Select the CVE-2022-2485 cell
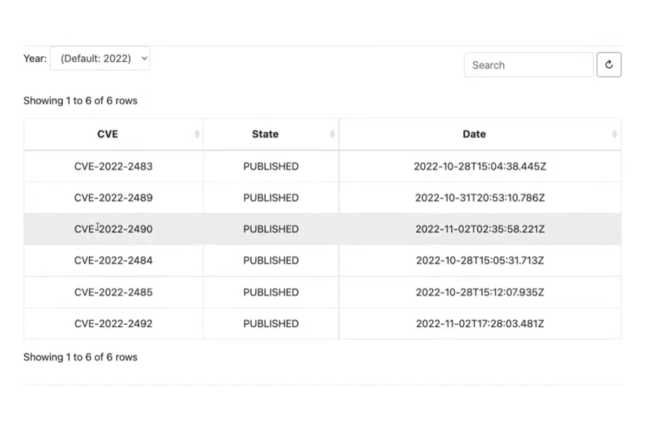The width and height of the screenshot is (650, 433). pos(113,292)
